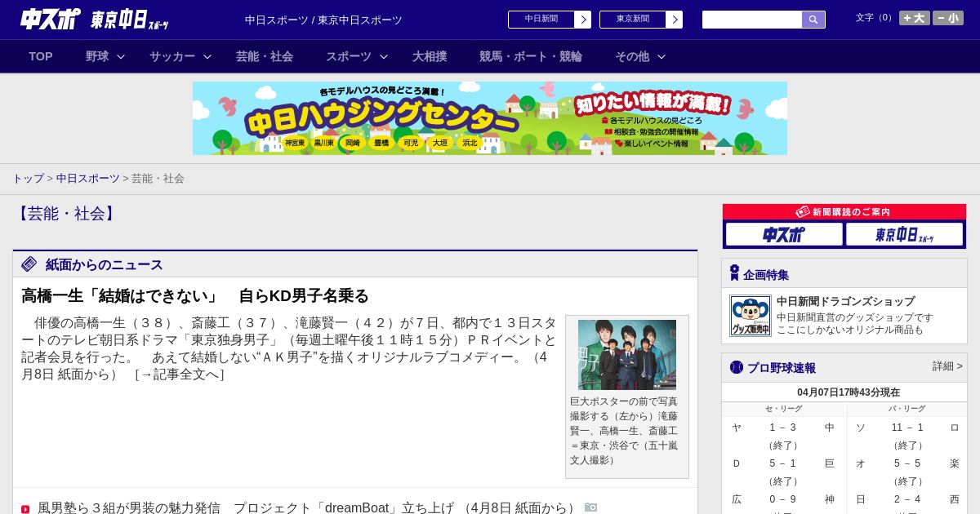This screenshot has height=514, width=980.
Task: Open 芸能・社会 navigation item
Action: (265, 56)
